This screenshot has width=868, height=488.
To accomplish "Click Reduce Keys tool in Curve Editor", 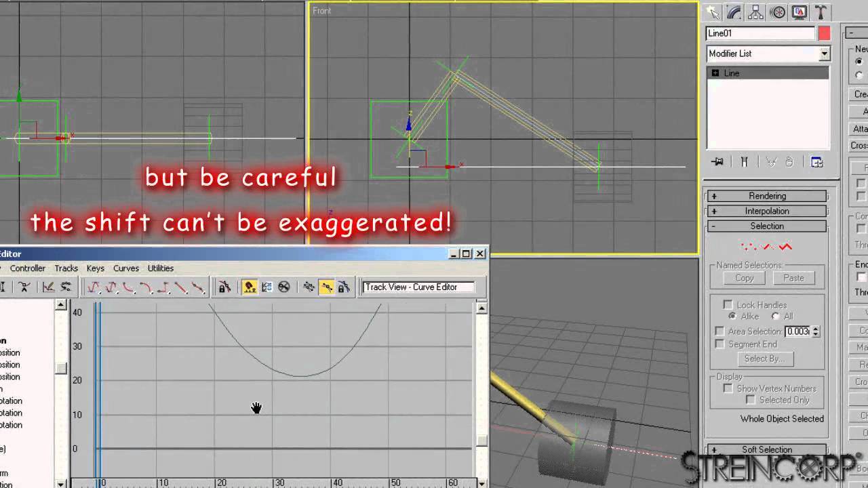I will 66,287.
